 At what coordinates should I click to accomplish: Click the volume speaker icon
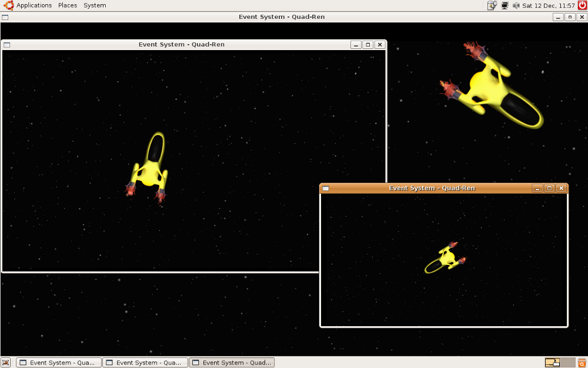[516, 5]
